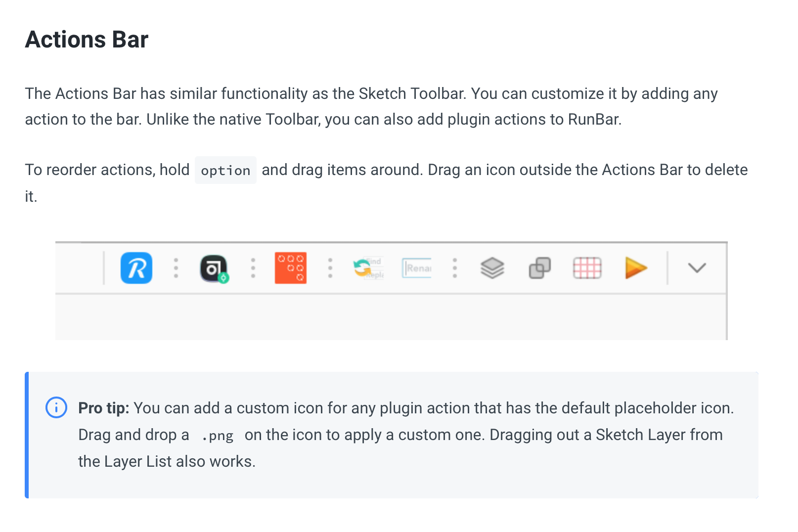Click the overlapping squares icon
The height and width of the screenshot is (532, 798).
tap(539, 268)
